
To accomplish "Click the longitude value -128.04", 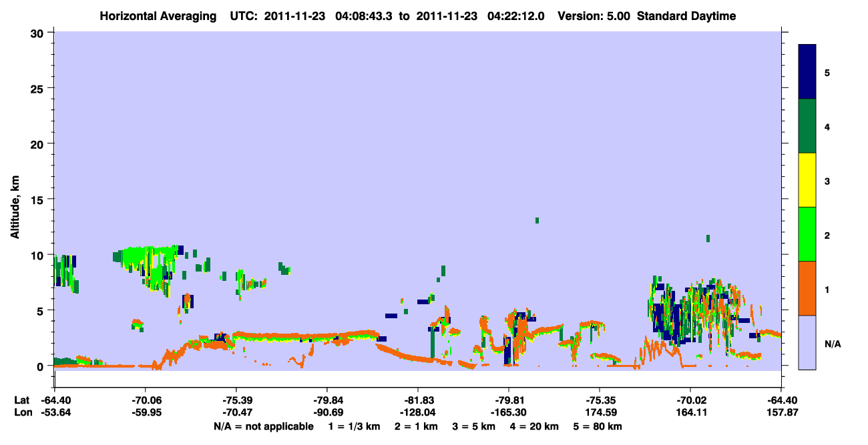I will click(418, 412).
